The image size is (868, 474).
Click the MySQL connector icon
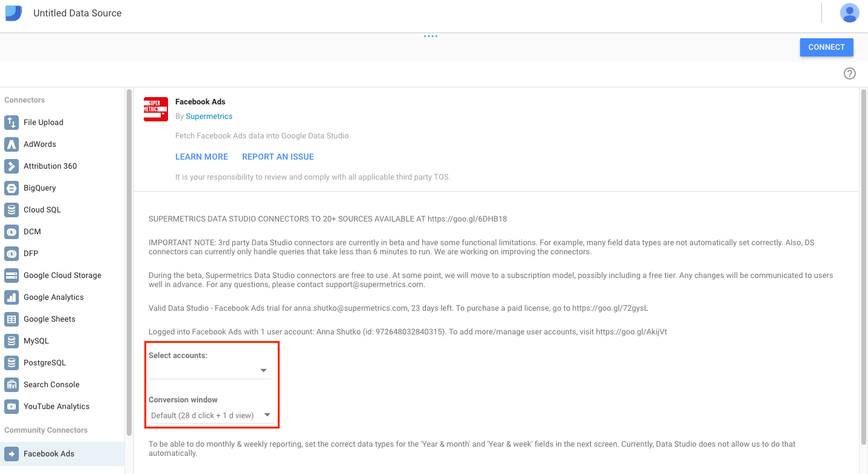point(12,341)
